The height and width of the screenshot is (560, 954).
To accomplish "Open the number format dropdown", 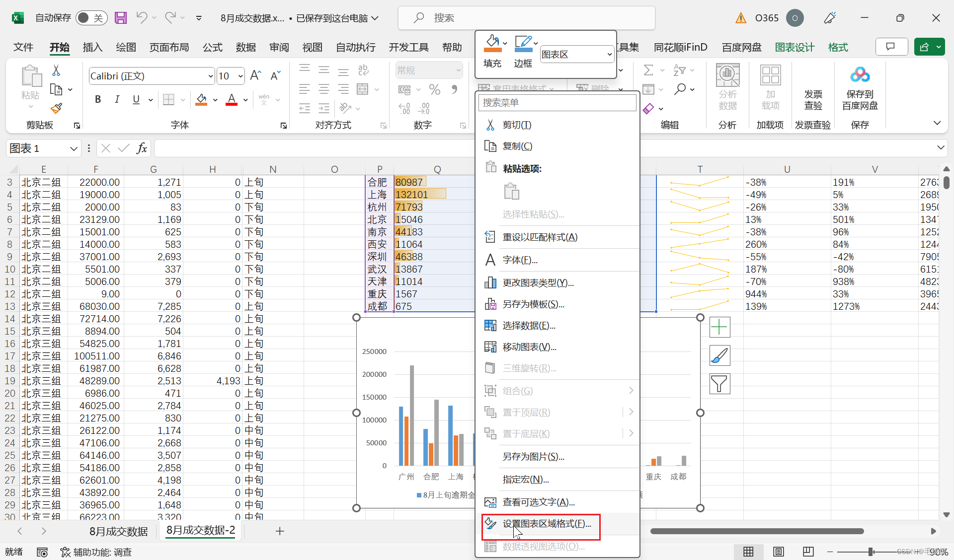I will pyautogui.click(x=459, y=70).
